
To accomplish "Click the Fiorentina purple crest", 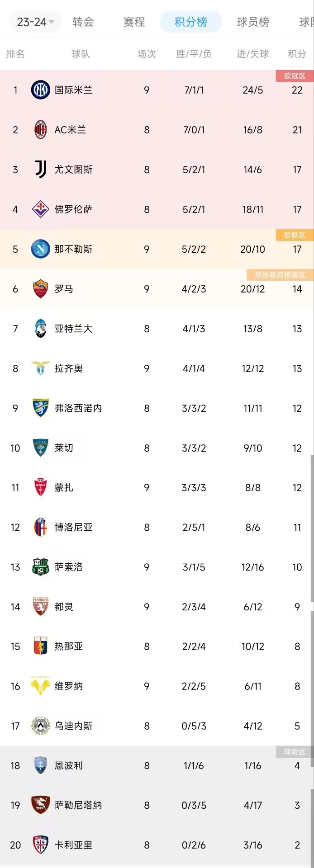I will coord(40,209).
